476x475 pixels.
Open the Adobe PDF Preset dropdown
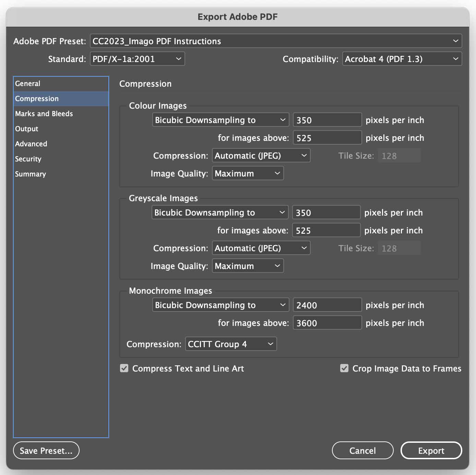[x=276, y=41]
